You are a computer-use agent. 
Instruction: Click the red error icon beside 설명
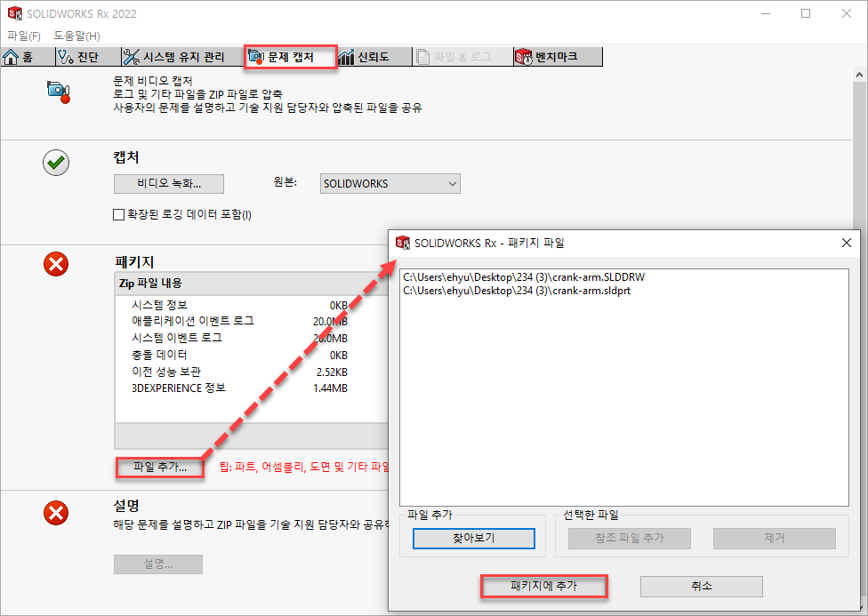point(56,513)
